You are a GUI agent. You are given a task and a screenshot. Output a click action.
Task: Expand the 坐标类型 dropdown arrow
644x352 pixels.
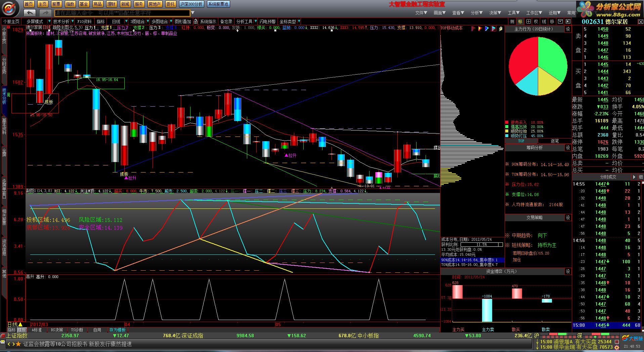coord(299,21)
